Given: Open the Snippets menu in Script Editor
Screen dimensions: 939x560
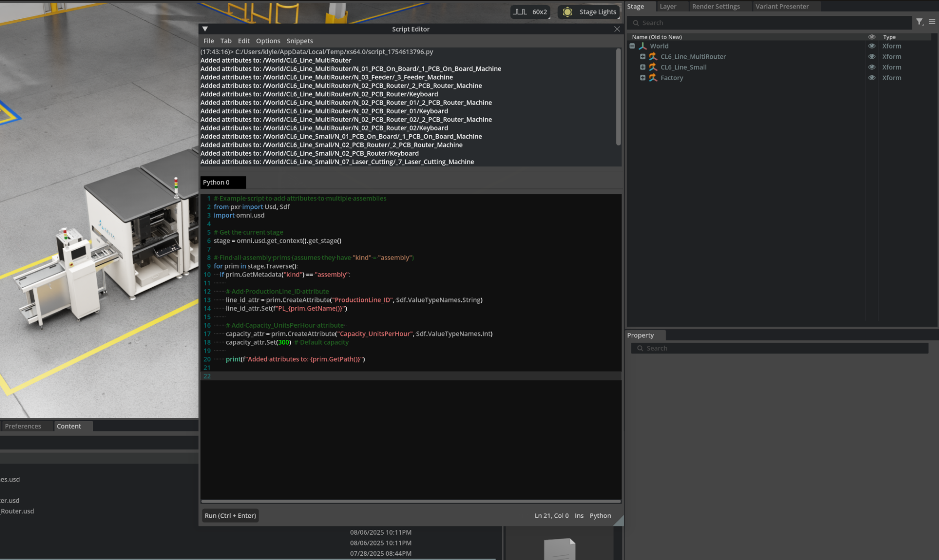Looking at the screenshot, I should point(299,41).
